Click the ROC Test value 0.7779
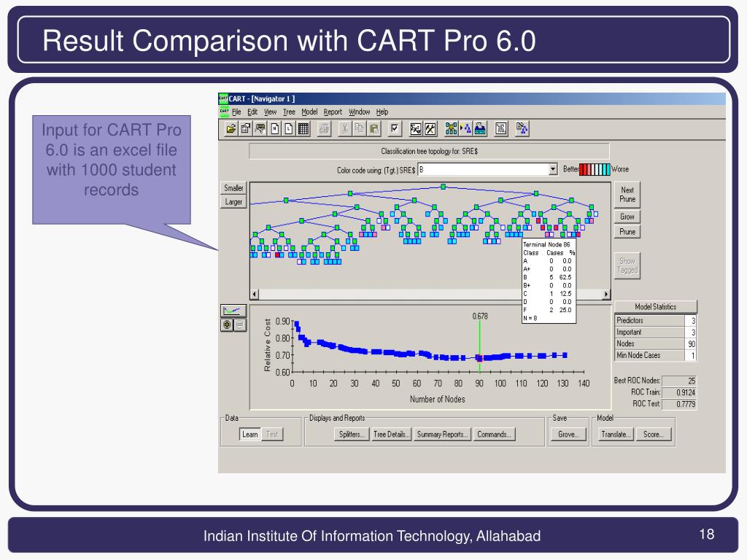This screenshot has height=560, width=747. 679,404
